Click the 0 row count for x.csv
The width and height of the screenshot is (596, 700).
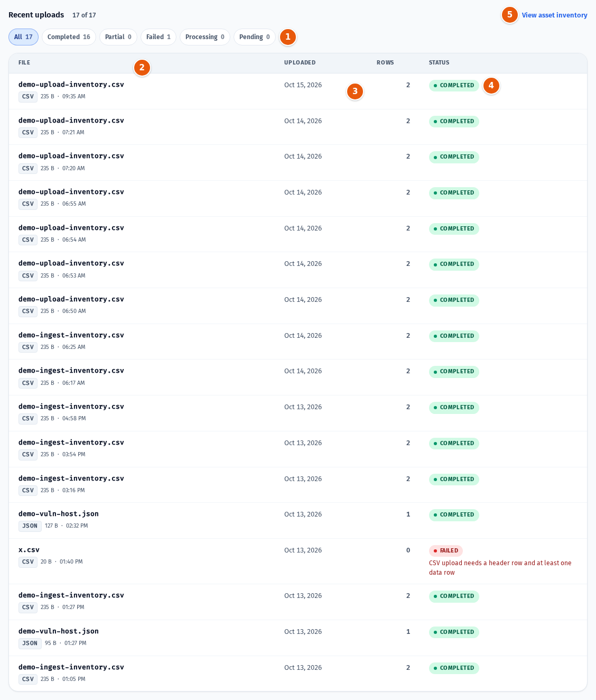[408, 550]
